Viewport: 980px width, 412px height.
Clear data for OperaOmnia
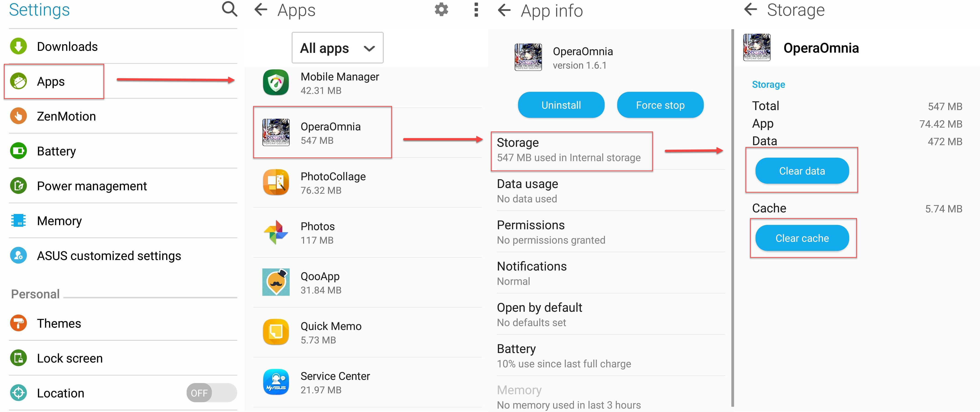(802, 171)
